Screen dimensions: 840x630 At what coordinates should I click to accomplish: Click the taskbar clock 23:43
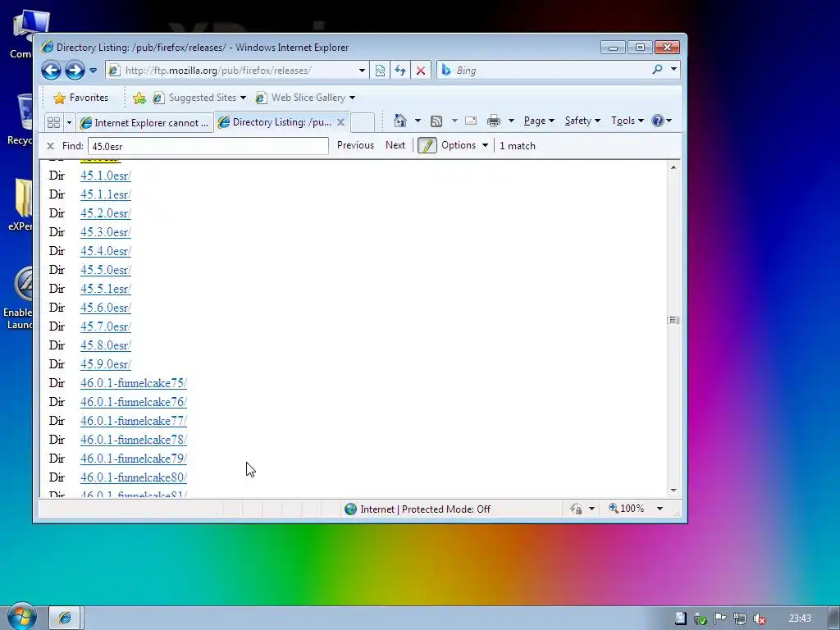click(x=800, y=619)
